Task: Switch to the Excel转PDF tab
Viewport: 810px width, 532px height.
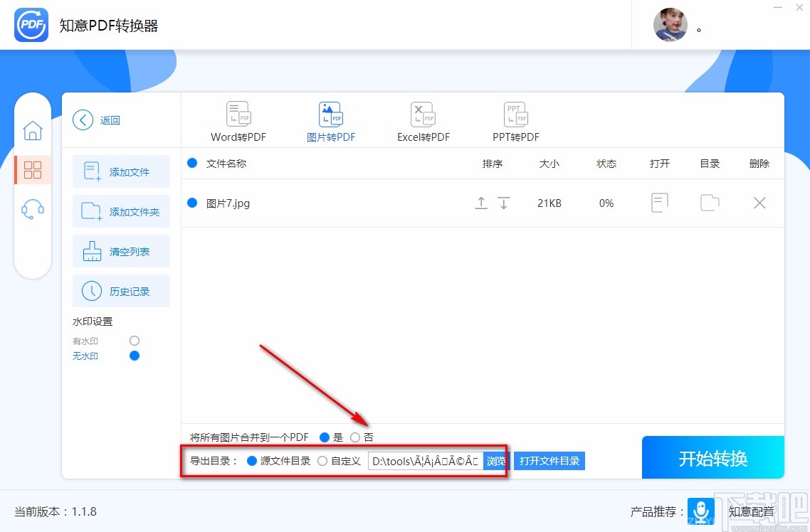Action: [x=423, y=119]
